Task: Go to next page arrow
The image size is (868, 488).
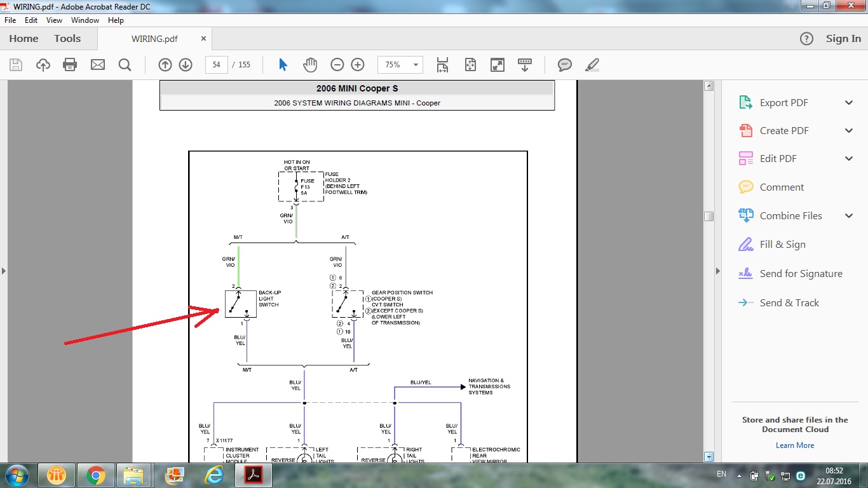Action: pos(186,65)
